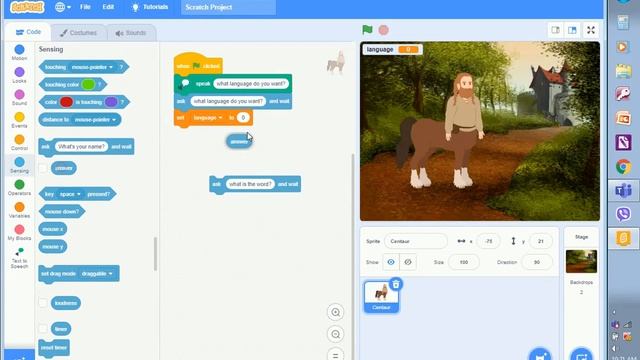Screen dimensions: 640x360
Task: Open the language globe menu
Action: click(63, 7)
